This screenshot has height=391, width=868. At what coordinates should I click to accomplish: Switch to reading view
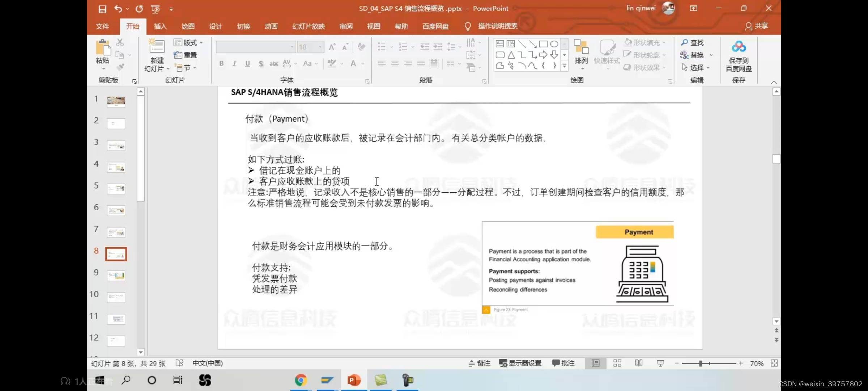[639, 363]
